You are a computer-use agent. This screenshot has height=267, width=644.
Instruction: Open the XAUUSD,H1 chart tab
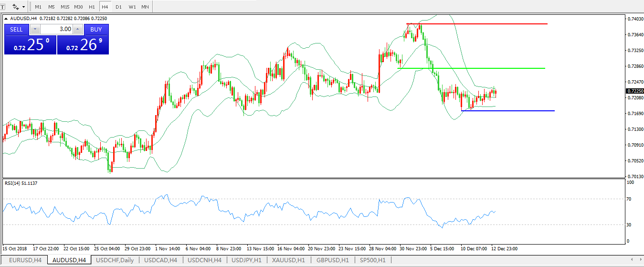pyautogui.click(x=288, y=260)
